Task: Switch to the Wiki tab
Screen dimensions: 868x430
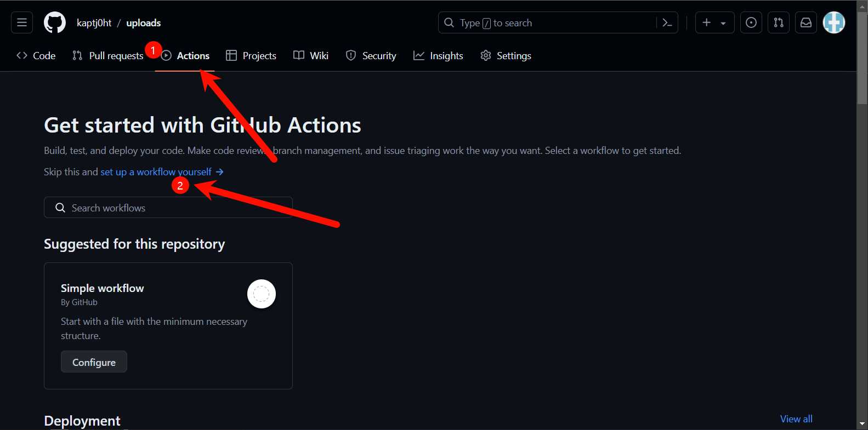Action: tap(311, 55)
